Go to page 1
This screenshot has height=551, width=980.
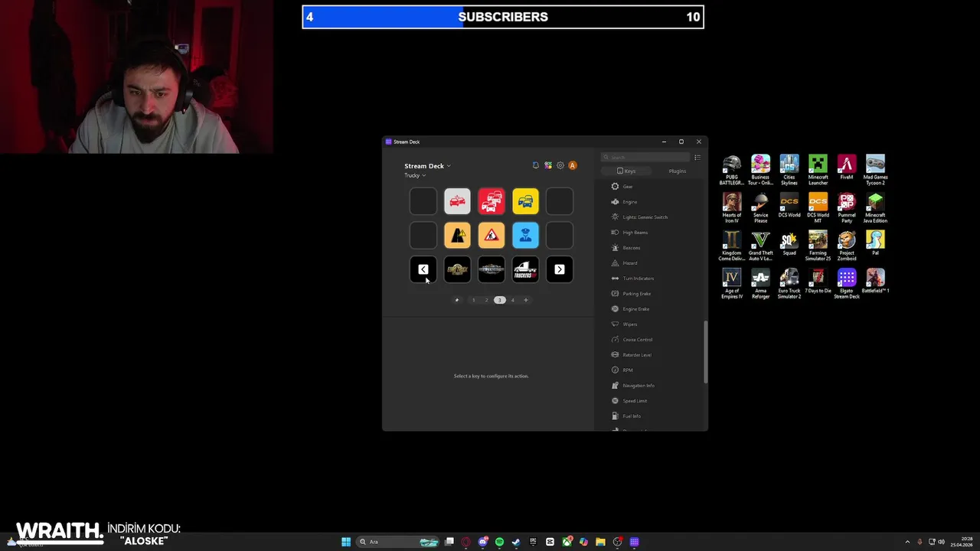click(473, 300)
